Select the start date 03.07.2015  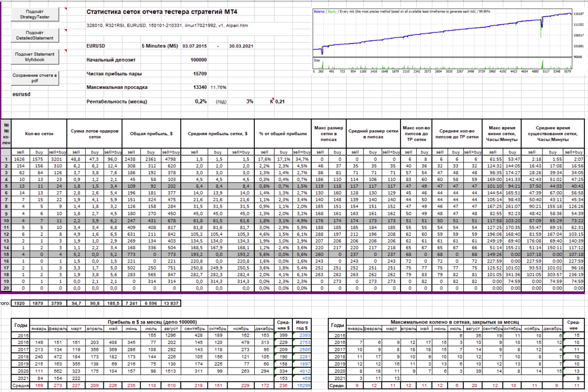[195, 46]
